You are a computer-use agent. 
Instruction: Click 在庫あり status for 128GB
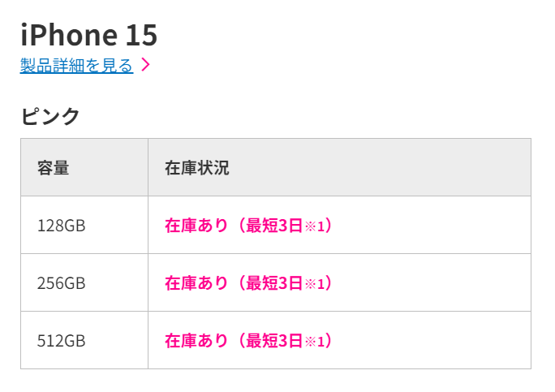click(x=196, y=225)
